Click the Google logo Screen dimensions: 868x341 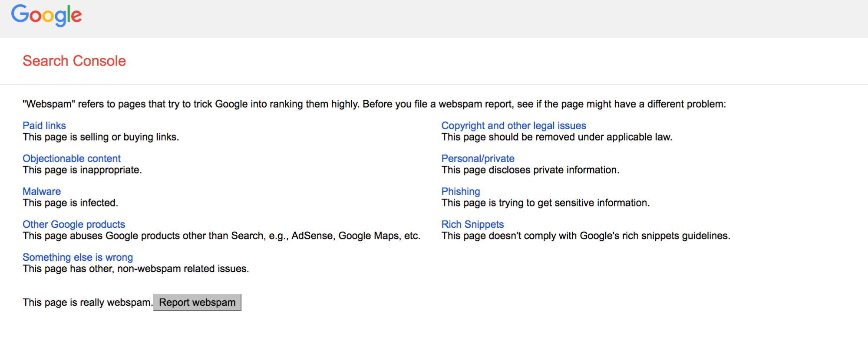(x=46, y=16)
